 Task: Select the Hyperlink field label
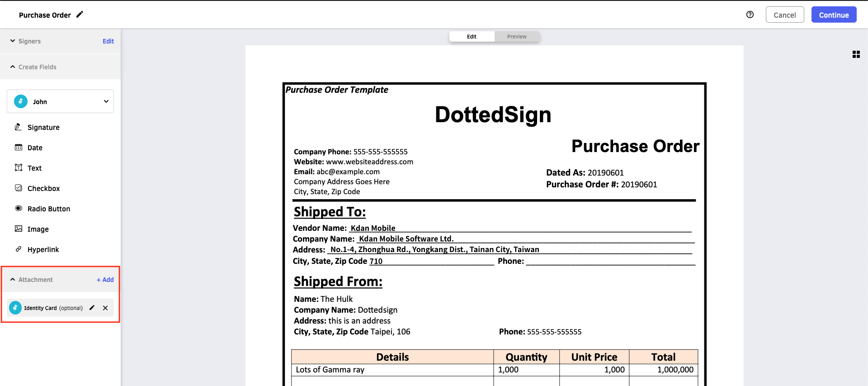click(43, 249)
